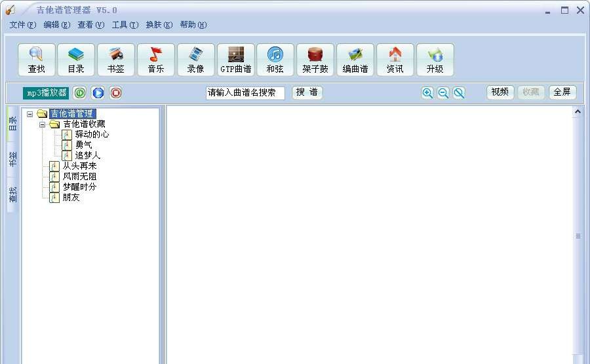This screenshot has width=590, height=364.
Task: Click the scroll up arrow in score pane
Action: pyautogui.click(x=578, y=111)
